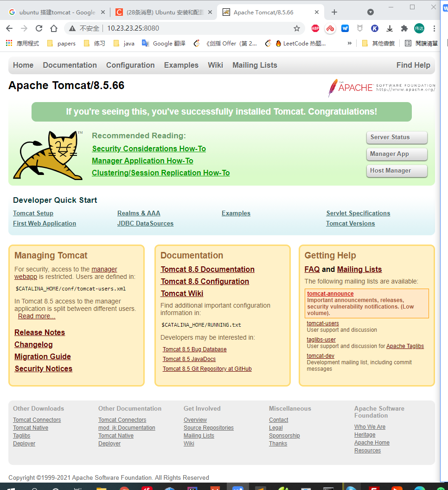Open the Tomcat Setup link

[x=33, y=213]
